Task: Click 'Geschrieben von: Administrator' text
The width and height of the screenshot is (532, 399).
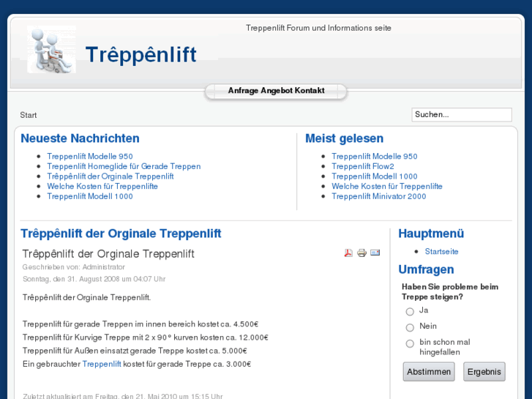Action: [x=74, y=267]
